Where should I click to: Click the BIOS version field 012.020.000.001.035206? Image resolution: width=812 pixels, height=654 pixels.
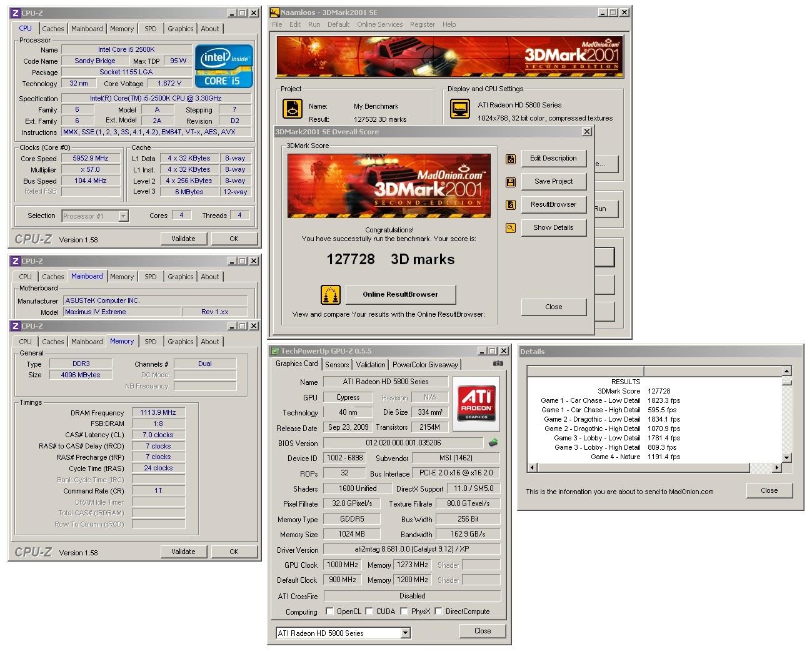tap(403, 443)
